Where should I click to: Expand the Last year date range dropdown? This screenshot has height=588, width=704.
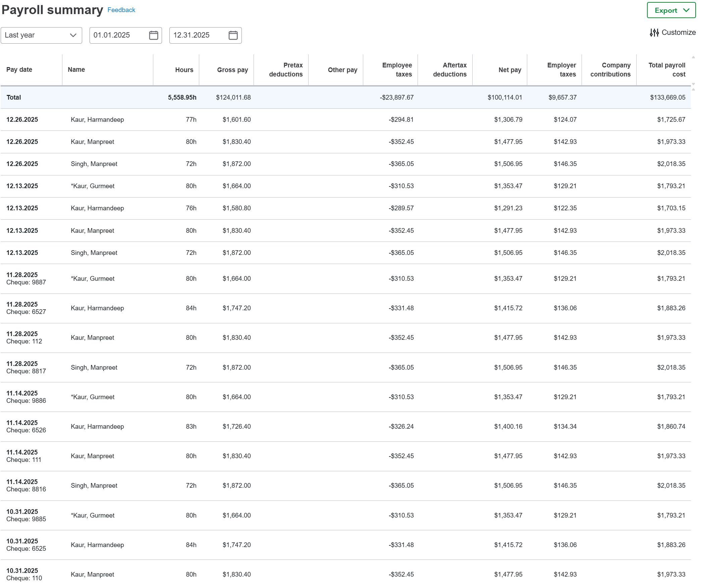41,35
